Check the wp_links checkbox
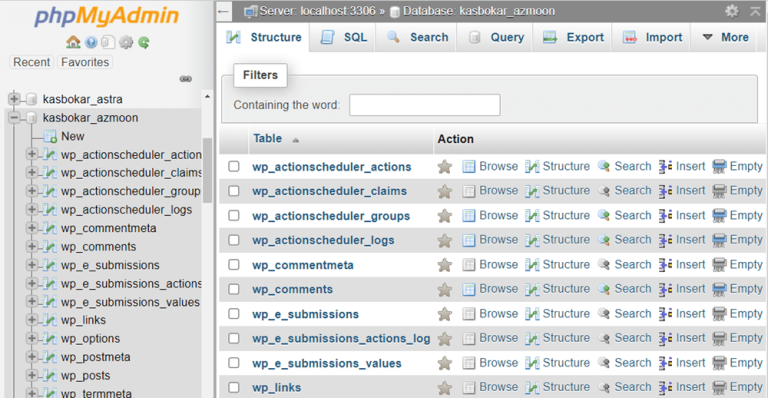Image resolution: width=768 pixels, height=398 pixels. tap(234, 388)
